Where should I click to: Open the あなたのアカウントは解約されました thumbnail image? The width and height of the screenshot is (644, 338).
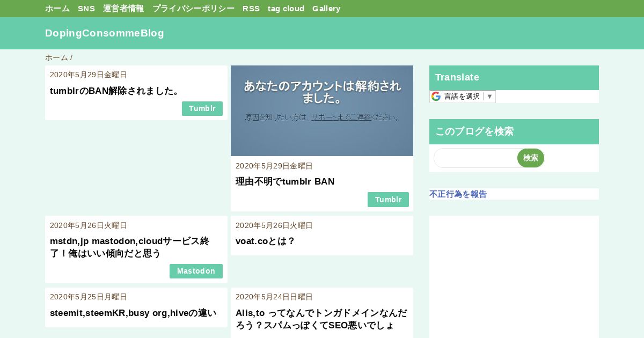tap(322, 111)
